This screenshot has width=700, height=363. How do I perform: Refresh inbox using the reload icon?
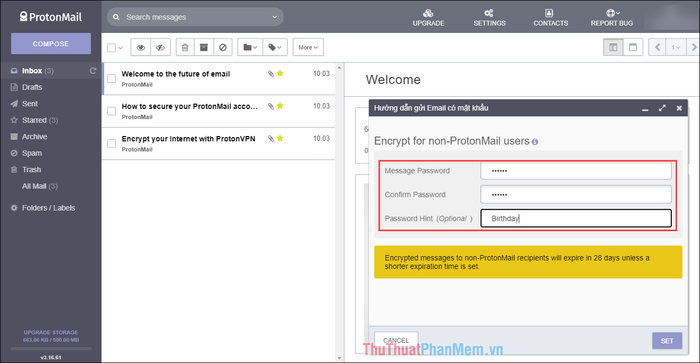[x=93, y=71]
